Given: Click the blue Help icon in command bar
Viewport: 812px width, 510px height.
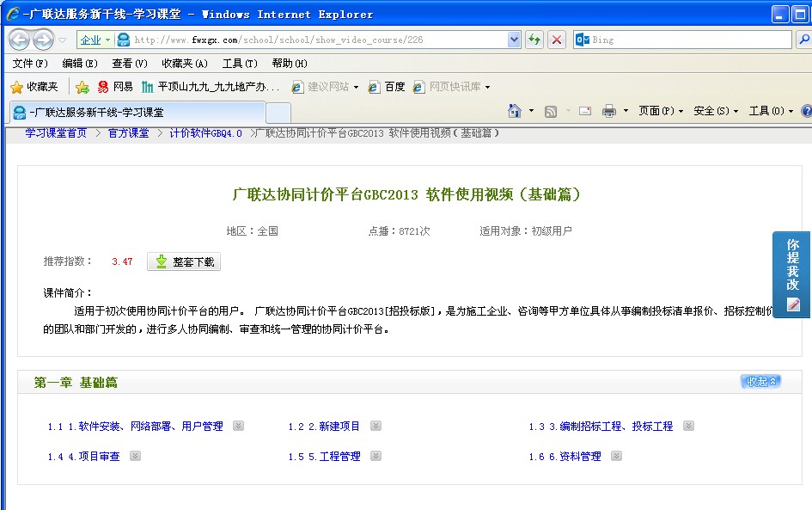Looking at the screenshot, I should tap(806, 111).
